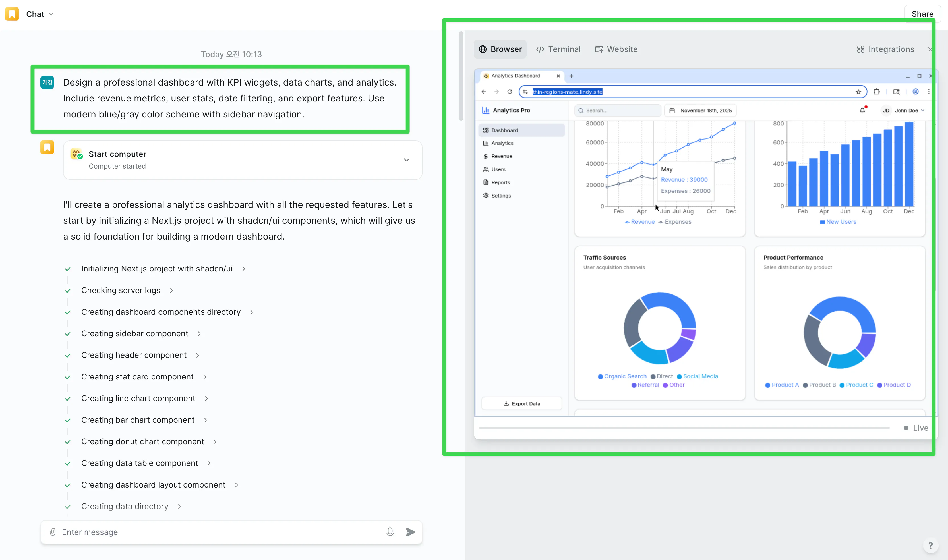Expand the Start computer step details
The image size is (948, 560).
406,160
